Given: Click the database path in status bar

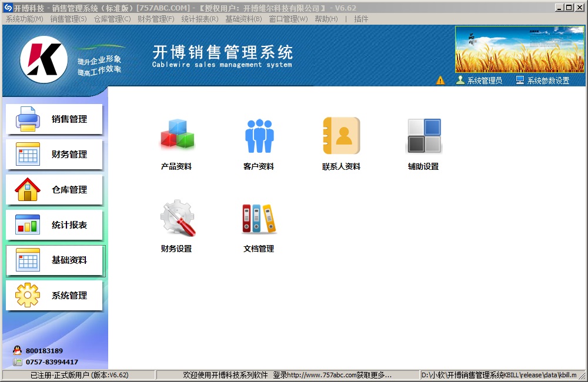Looking at the screenshot, I should [499, 375].
